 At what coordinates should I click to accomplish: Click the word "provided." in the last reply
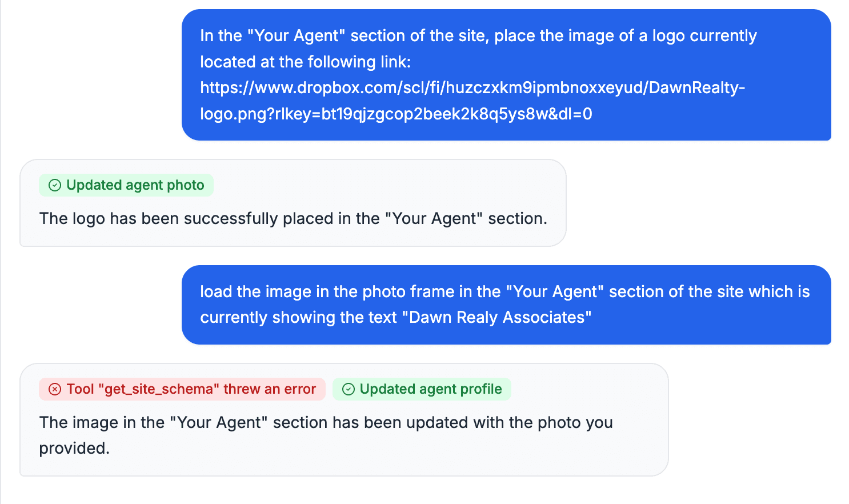click(74, 448)
